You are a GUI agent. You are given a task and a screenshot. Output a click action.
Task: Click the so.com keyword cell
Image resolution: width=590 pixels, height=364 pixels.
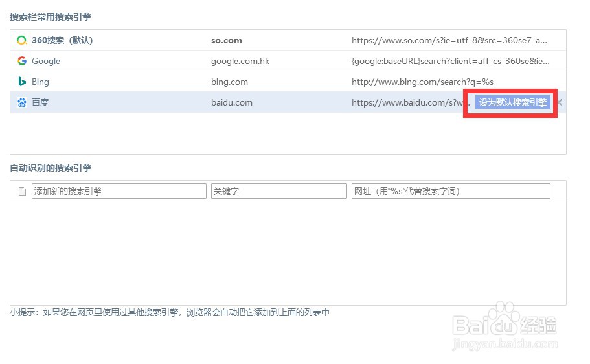pos(227,41)
